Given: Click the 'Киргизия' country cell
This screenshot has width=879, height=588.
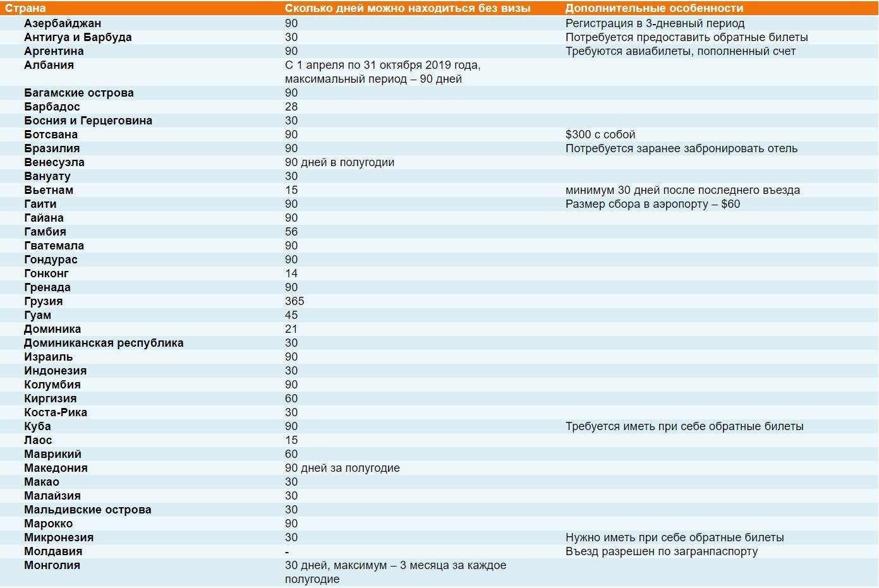Looking at the screenshot, I should (x=51, y=399).
